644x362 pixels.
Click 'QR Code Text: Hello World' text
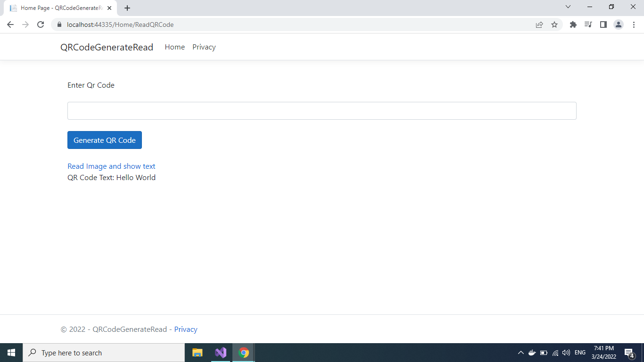click(111, 178)
